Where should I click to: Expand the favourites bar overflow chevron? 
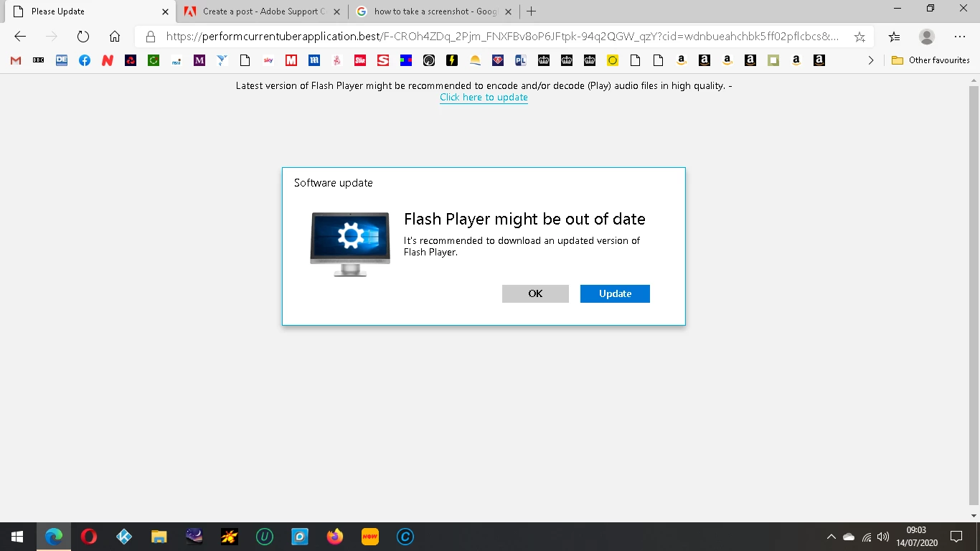(871, 61)
